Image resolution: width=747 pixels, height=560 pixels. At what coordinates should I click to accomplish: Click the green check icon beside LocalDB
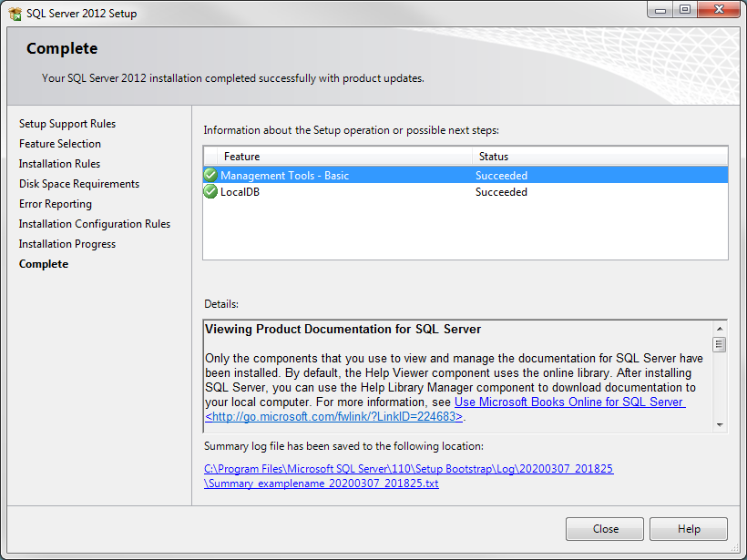[x=210, y=191]
